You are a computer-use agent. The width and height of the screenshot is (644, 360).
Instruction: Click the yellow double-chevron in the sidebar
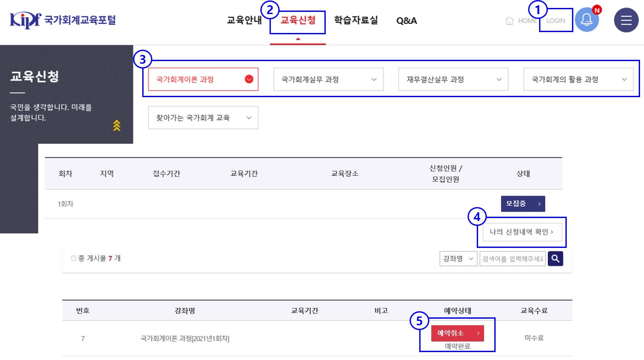(x=117, y=126)
